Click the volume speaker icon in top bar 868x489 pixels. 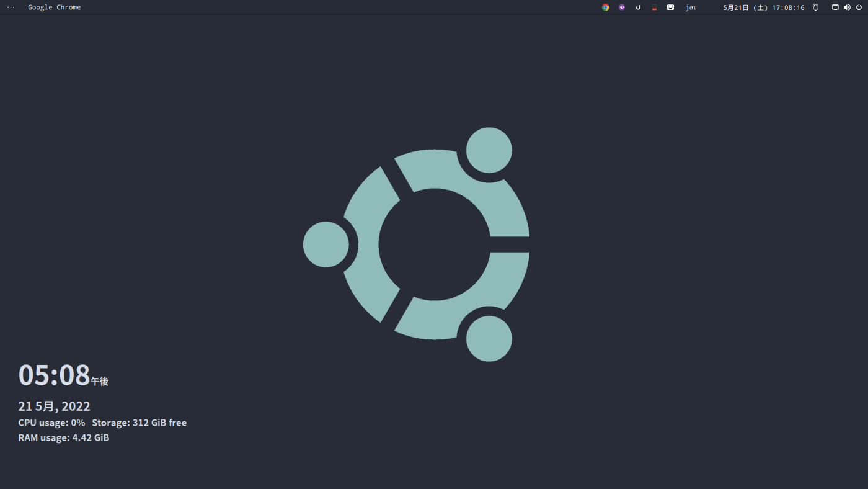pos(847,7)
